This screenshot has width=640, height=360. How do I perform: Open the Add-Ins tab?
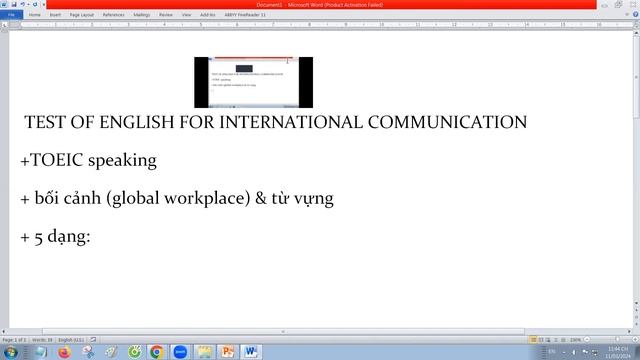point(208,15)
